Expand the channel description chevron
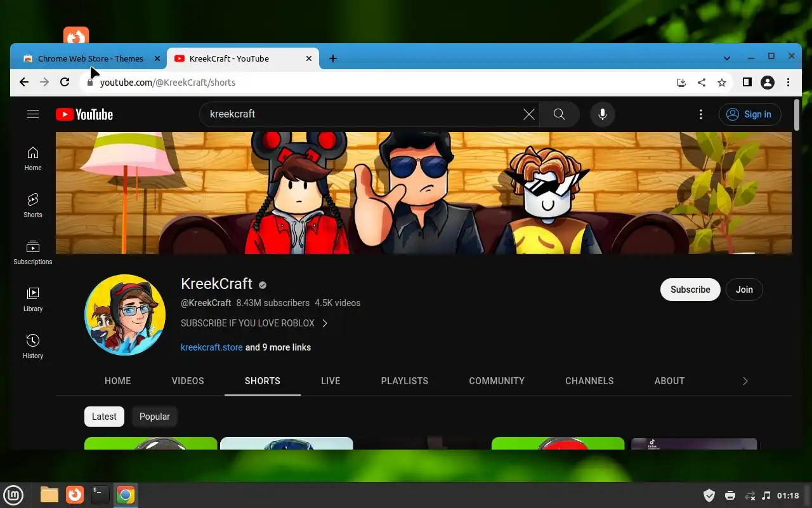The height and width of the screenshot is (508, 812). [x=325, y=323]
